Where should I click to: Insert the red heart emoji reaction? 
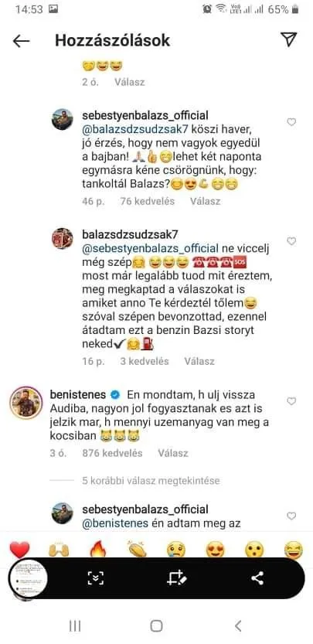pos(19,550)
